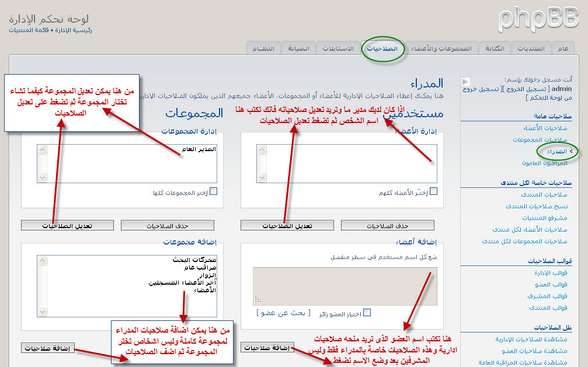Open مشرفو المنتديات sidebar link
This screenshot has width=588, height=367.
coord(545,218)
